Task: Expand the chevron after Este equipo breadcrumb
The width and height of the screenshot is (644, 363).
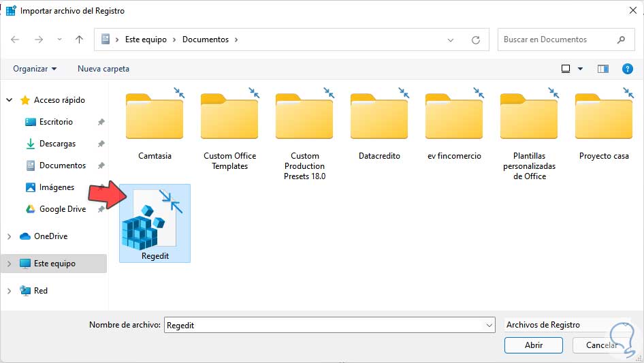Action: pyautogui.click(x=174, y=40)
